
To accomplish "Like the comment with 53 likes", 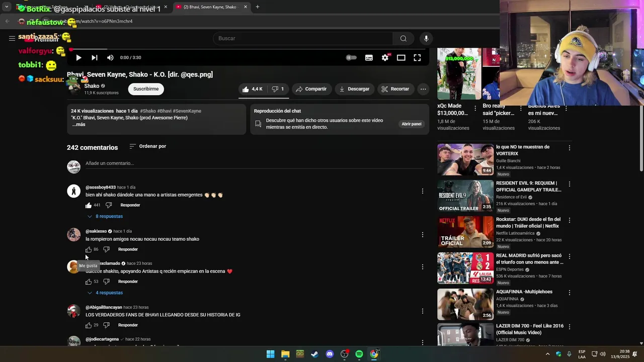I will pyautogui.click(x=89, y=282).
